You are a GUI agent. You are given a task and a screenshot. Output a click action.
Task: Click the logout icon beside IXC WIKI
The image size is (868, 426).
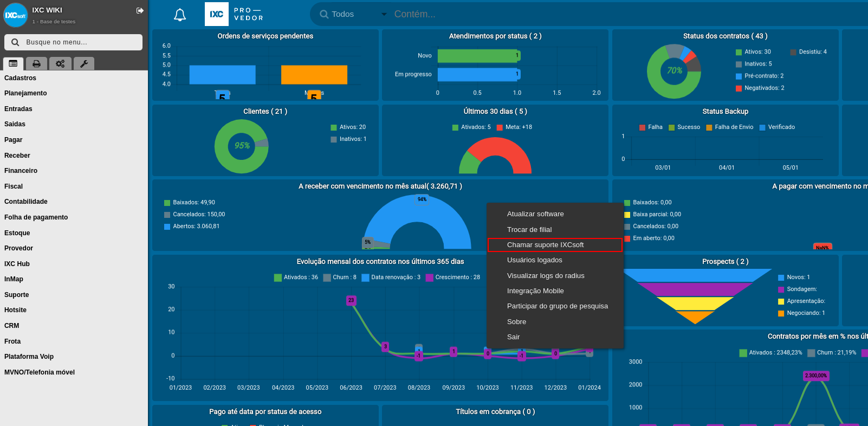click(x=140, y=10)
